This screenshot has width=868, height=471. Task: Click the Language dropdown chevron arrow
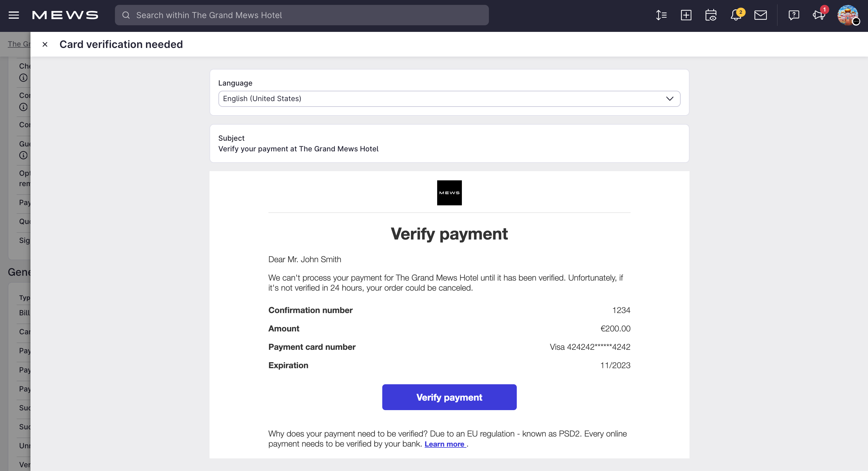(x=669, y=99)
